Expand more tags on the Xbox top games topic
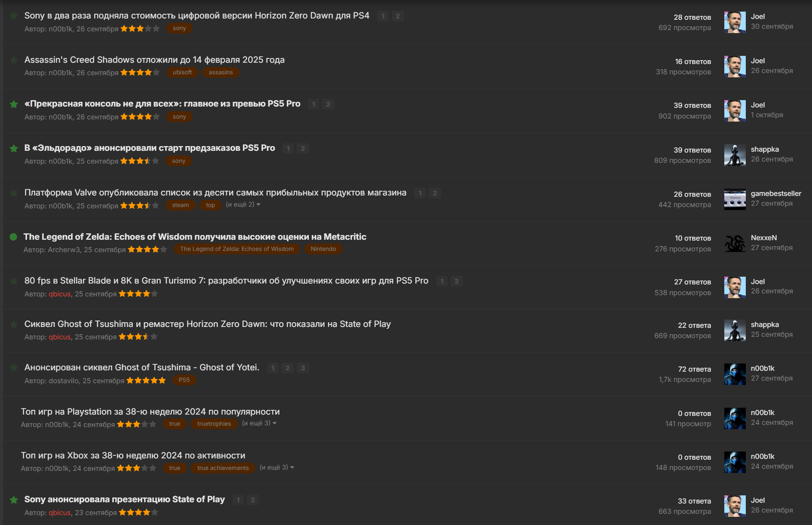The height and width of the screenshot is (525, 812). [277, 467]
